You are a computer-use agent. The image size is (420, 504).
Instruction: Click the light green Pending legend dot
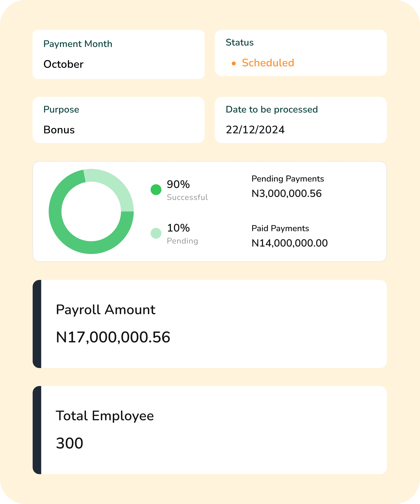pos(156,232)
